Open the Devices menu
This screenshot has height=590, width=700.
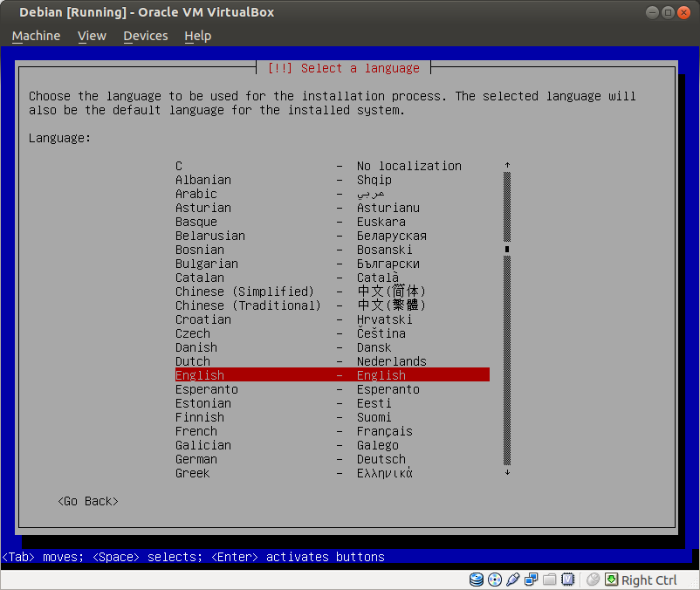click(145, 36)
